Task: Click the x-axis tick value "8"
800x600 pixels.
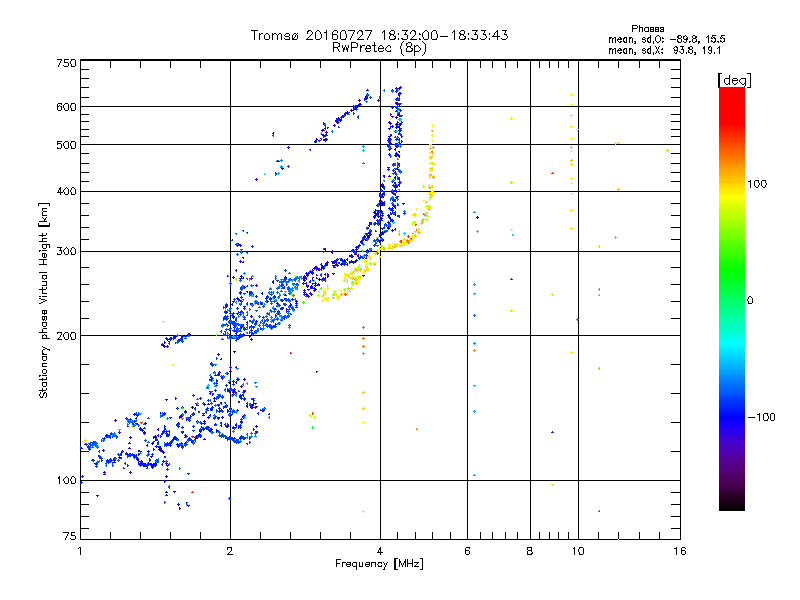Action: [x=530, y=551]
